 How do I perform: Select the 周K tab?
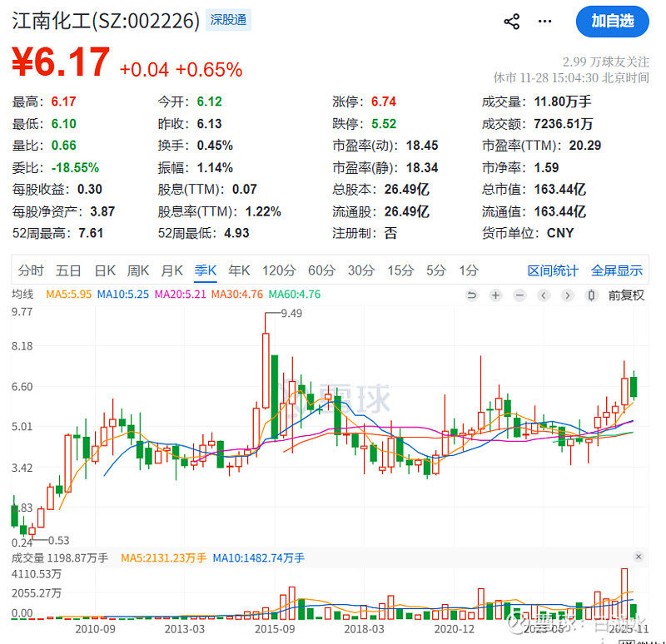138,270
